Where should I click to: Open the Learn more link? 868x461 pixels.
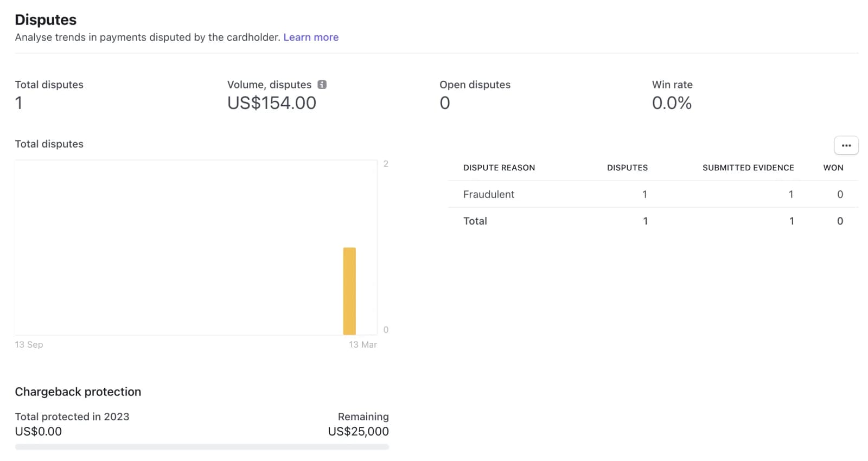[x=311, y=37]
